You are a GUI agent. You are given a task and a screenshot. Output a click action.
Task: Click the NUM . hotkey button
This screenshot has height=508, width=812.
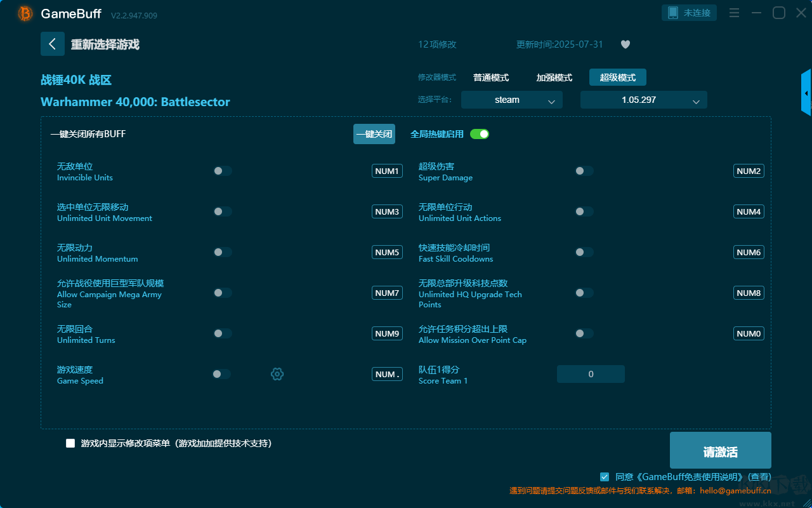coord(387,374)
